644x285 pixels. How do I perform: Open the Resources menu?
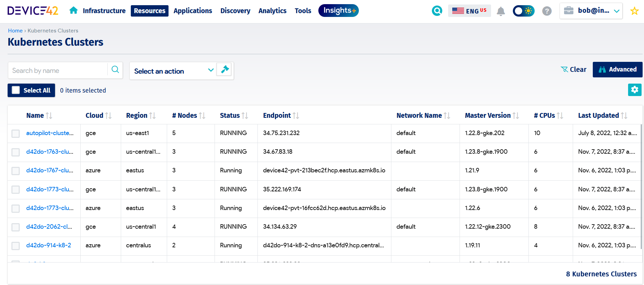pos(149,11)
